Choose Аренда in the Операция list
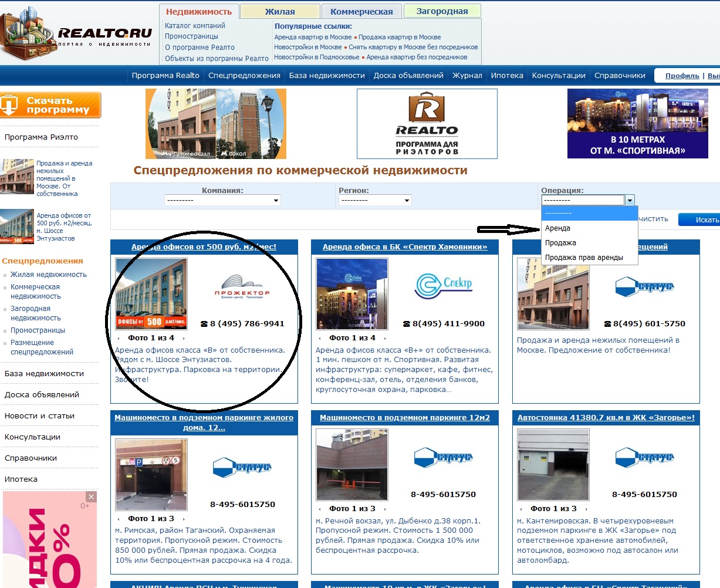The height and width of the screenshot is (588, 720). tap(589, 228)
